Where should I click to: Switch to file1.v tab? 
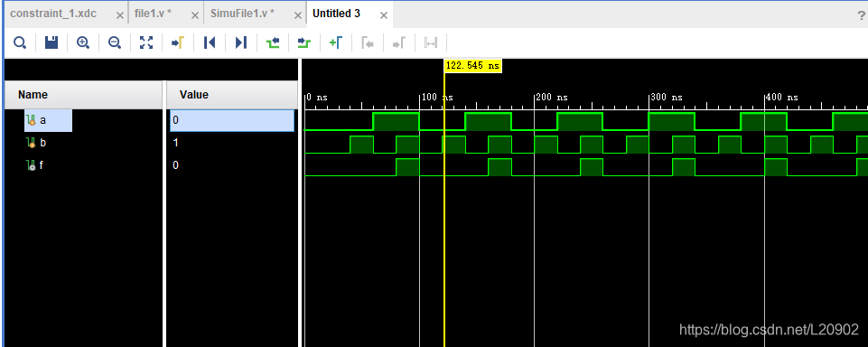(x=153, y=14)
